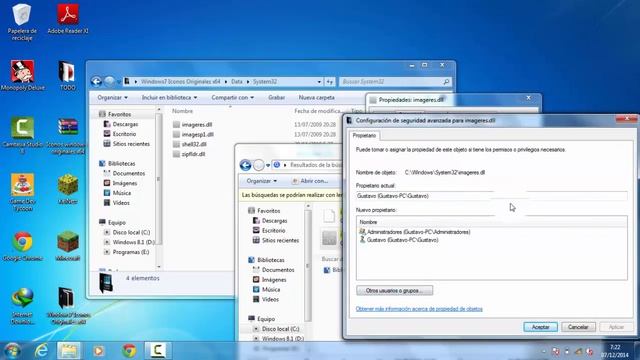
Task: Expand the Windows7 Iconos Originales x64 breadcrumb arrow
Action: [226, 82]
